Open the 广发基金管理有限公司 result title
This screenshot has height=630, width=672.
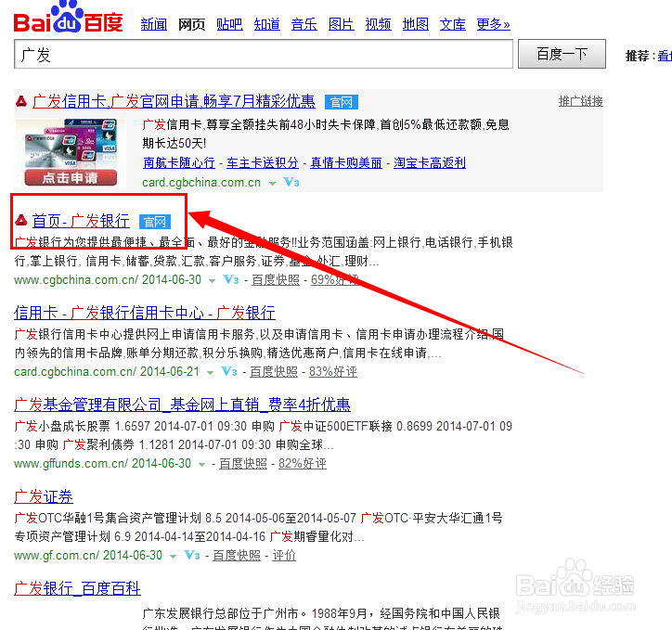click(182, 405)
